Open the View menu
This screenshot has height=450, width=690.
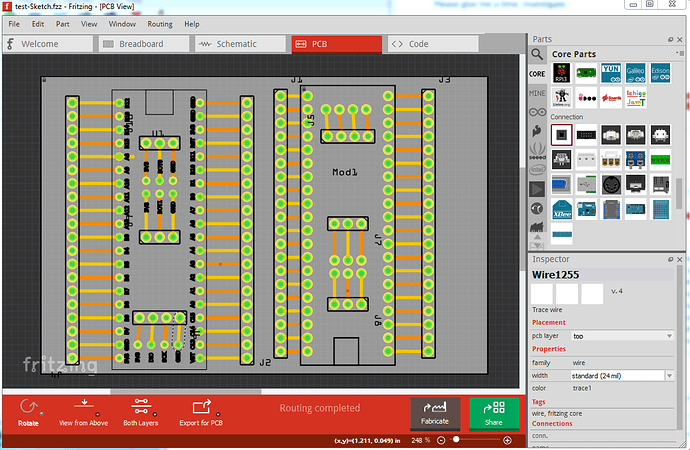[89, 24]
